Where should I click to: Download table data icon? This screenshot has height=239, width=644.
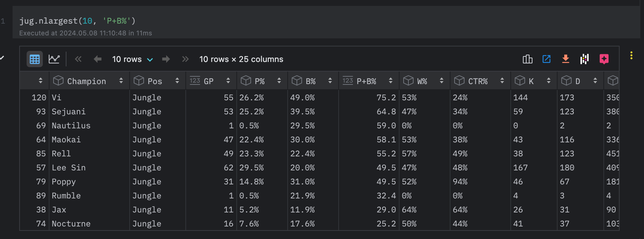566,59
